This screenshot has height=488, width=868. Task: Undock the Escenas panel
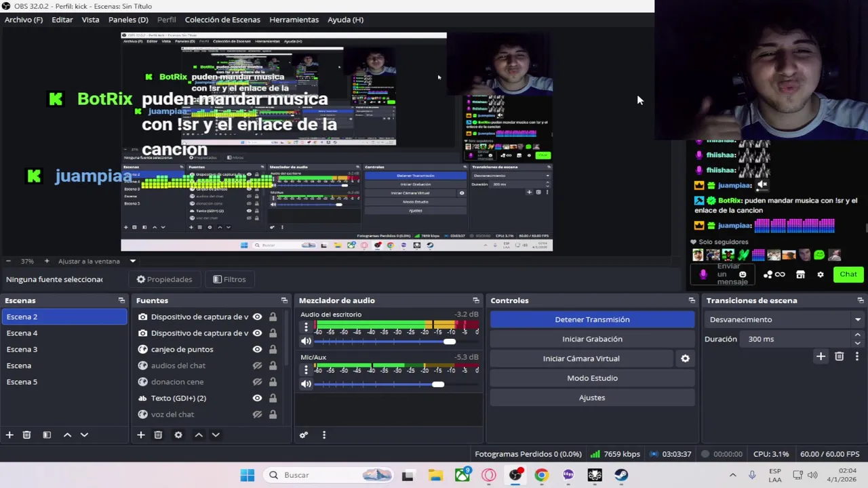[x=121, y=300]
